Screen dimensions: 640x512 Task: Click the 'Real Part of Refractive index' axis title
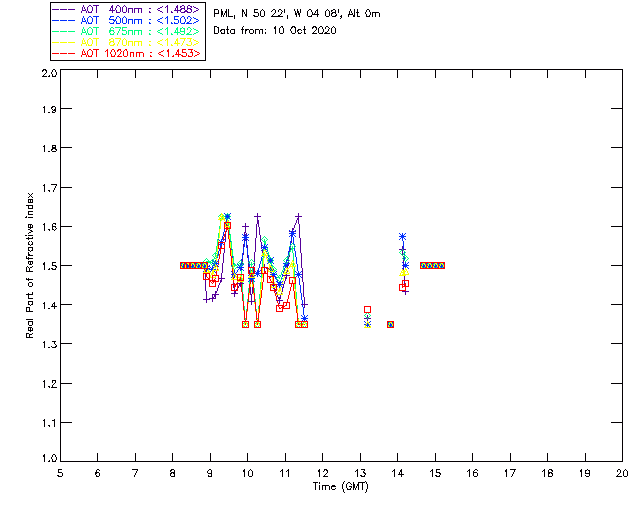click(x=29, y=265)
